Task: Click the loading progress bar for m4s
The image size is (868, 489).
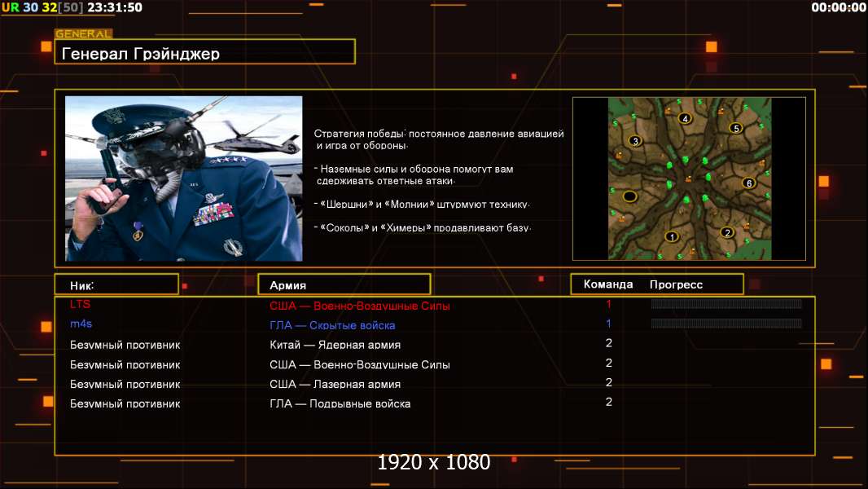Action: 726,324
